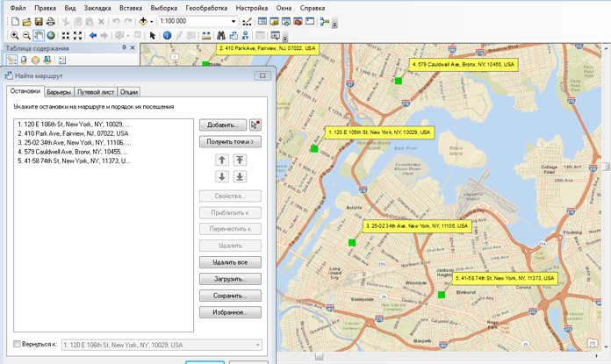
Task: Click the Save document icon
Action: coord(39,21)
